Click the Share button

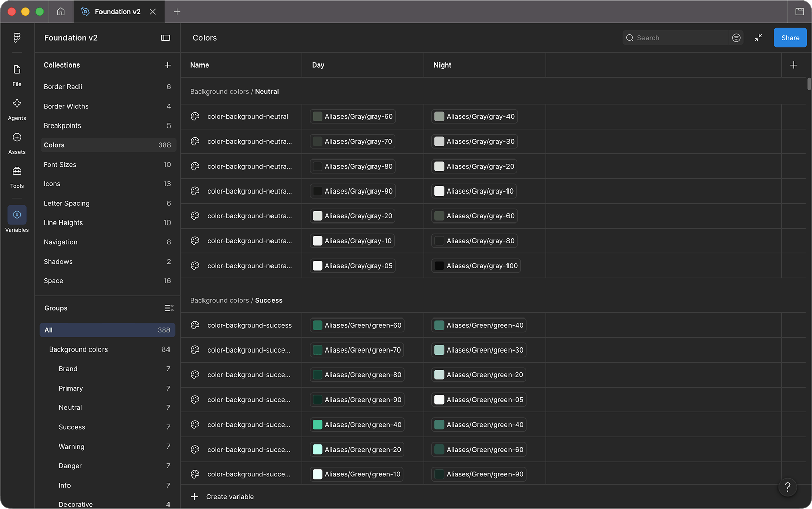790,38
